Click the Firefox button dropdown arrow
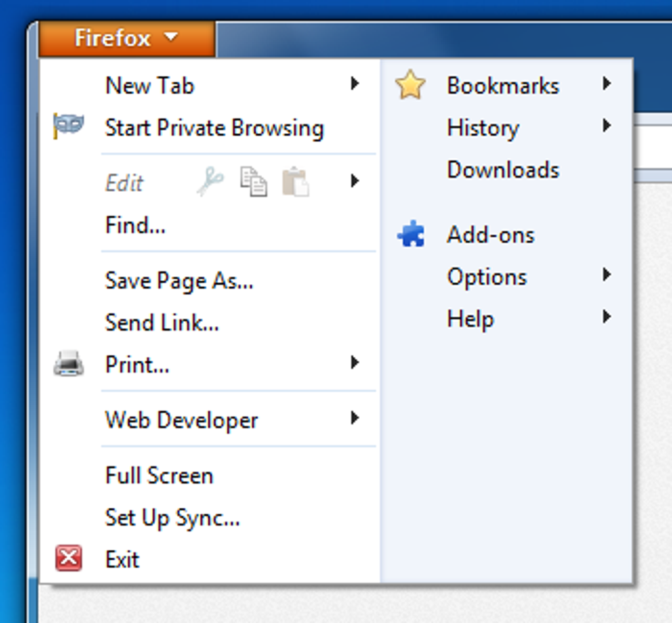672x623 pixels. [x=171, y=38]
